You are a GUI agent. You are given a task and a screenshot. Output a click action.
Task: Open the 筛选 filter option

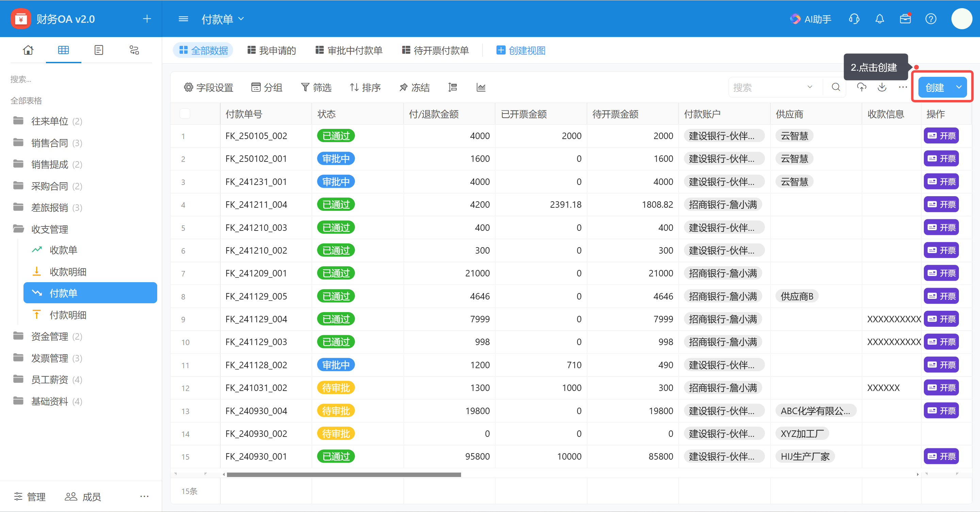click(316, 87)
